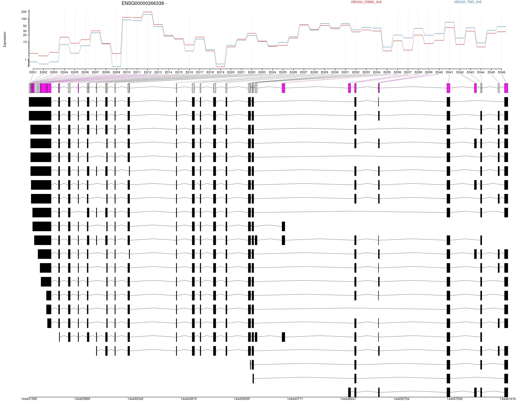Screen dimensions: 532x403
Task: Pick exon label E031
Action: point(345,72)
